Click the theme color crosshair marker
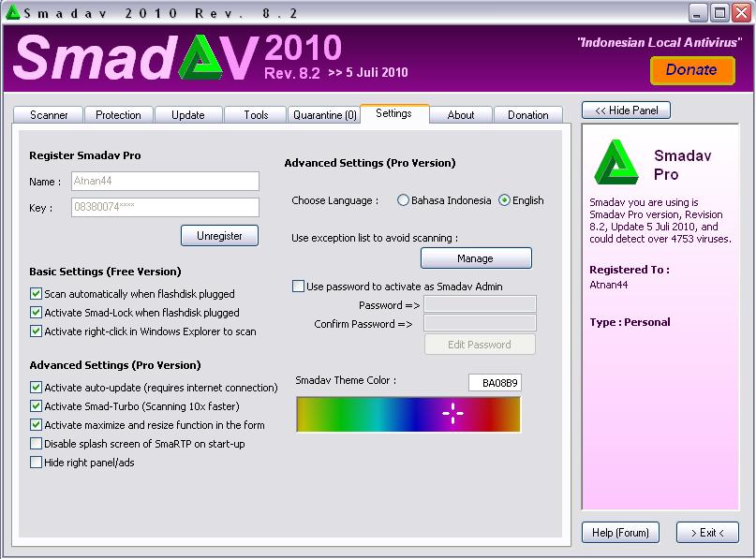 (x=452, y=413)
